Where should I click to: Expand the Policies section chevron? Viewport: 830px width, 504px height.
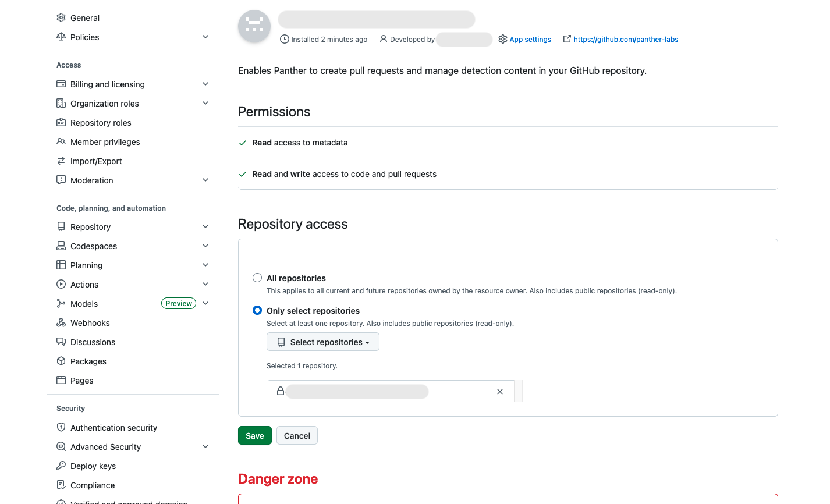(205, 37)
